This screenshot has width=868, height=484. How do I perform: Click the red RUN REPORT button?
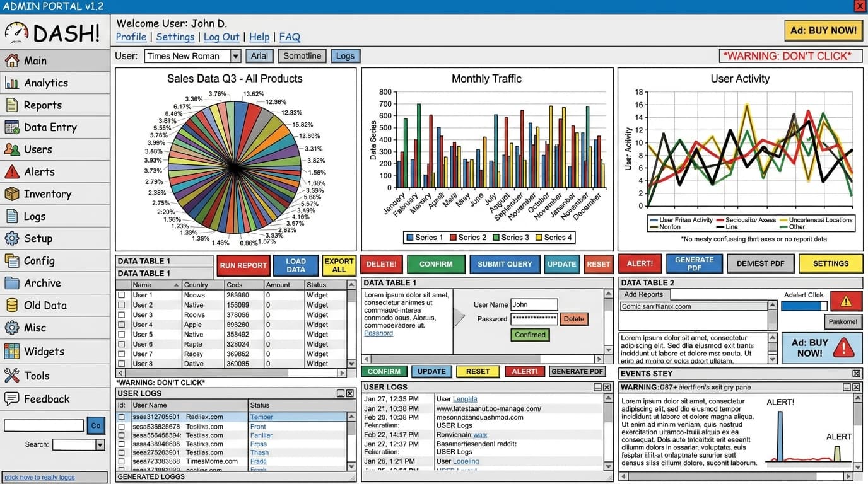coord(243,265)
